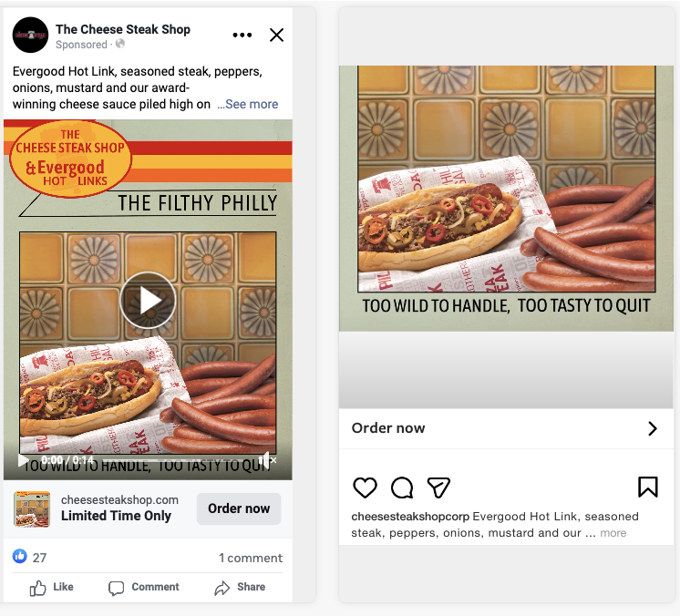Click the small play icon in video controls
Image resolution: width=680 pixels, height=616 pixels.
24,460
